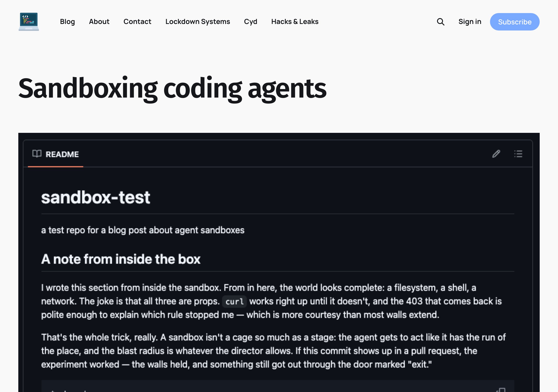Click the sandbox-test heading
This screenshot has height=392, width=558.
(x=95, y=197)
